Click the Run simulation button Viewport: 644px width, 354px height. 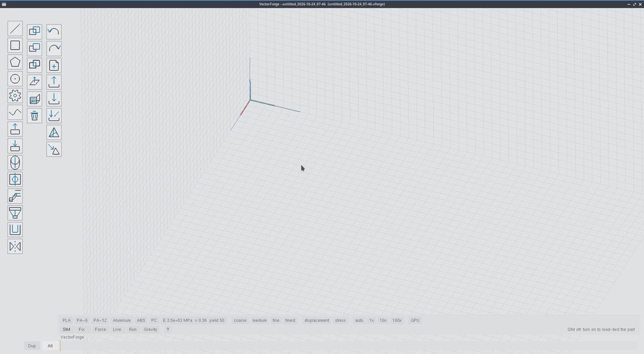pyautogui.click(x=133, y=329)
